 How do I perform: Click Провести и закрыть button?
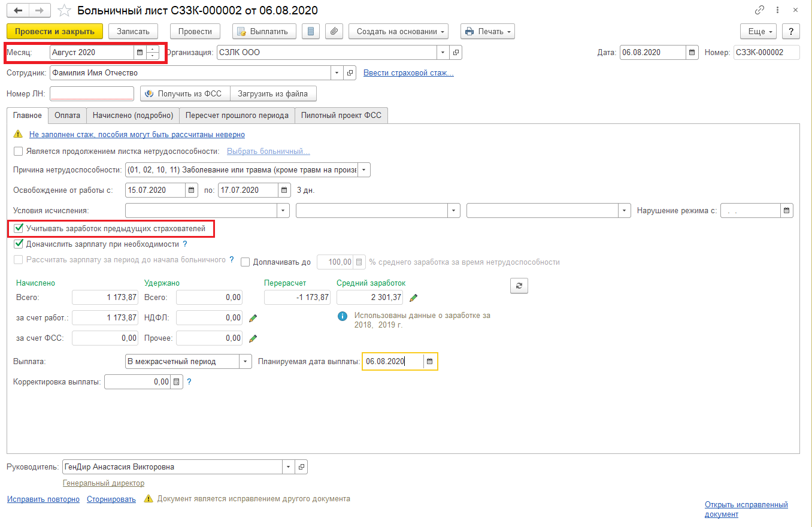point(54,31)
